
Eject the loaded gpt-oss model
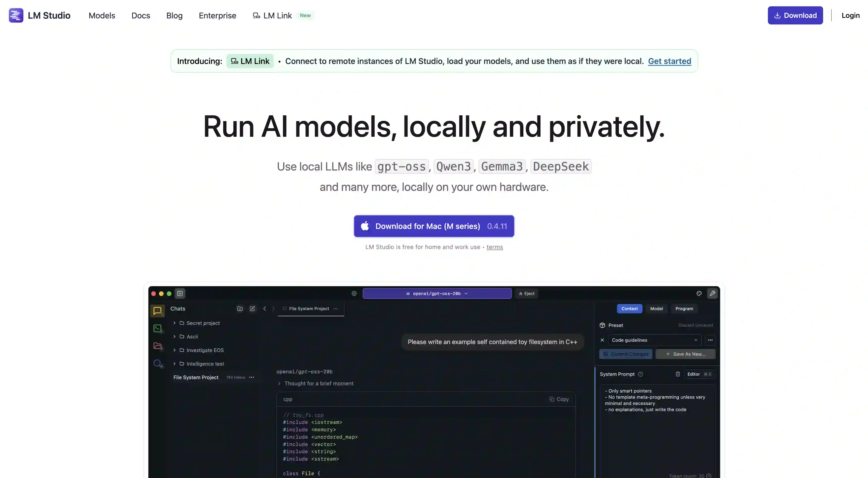pyautogui.click(x=526, y=293)
